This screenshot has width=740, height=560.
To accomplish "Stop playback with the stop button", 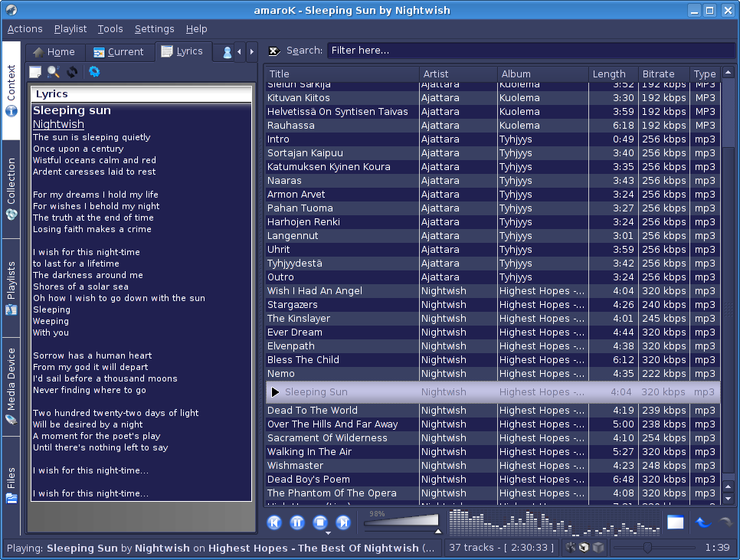I will point(320,522).
